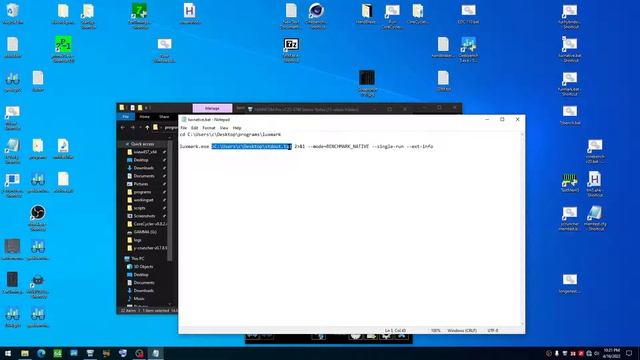Viewport: 640px width, 360px height.
Task: Select programs folder in the navigation pane
Action: (142, 192)
